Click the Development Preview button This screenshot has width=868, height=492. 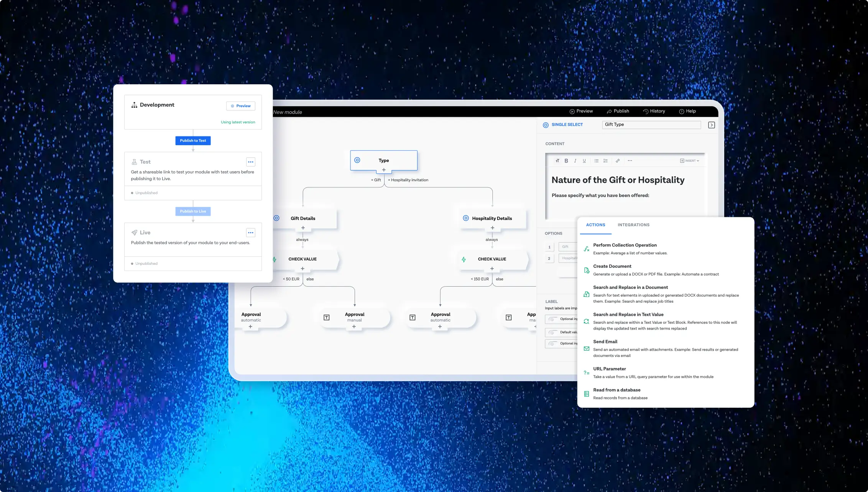pos(241,106)
